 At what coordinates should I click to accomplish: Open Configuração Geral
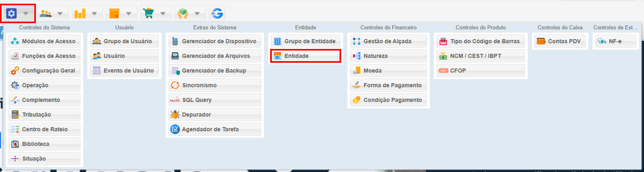pyautogui.click(x=44, y=71)
